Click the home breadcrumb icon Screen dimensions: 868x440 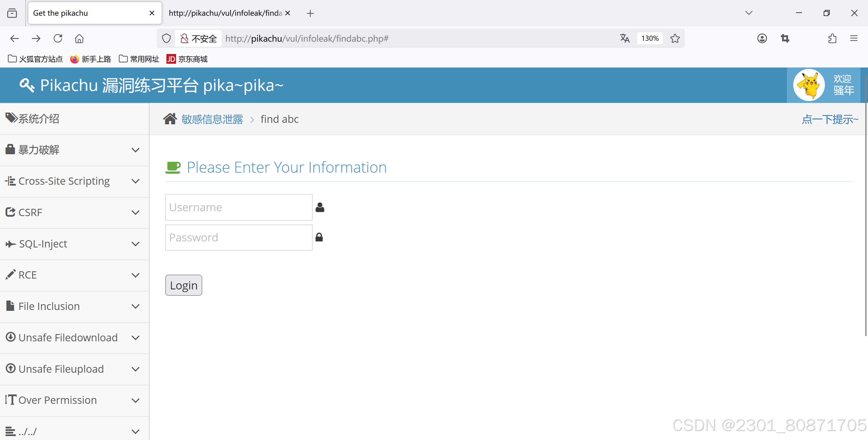pyautogui.click(x=170, y=119)
